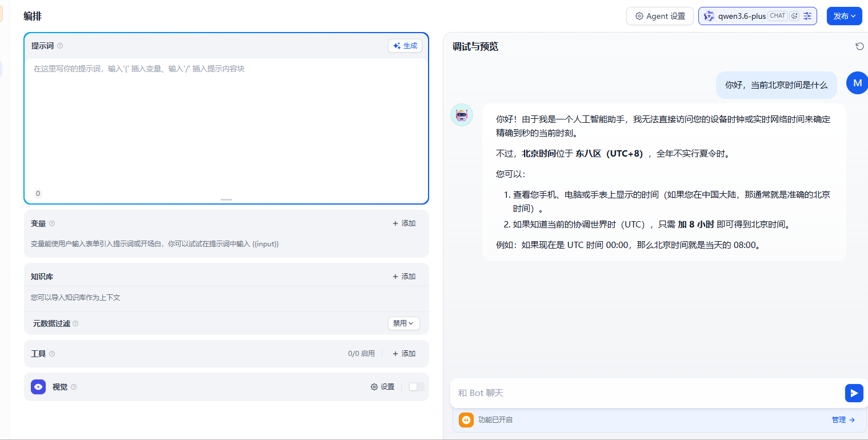Click the help icon beside 工具
This screenshot has width=868, height=440.
[x=52, y=354]
